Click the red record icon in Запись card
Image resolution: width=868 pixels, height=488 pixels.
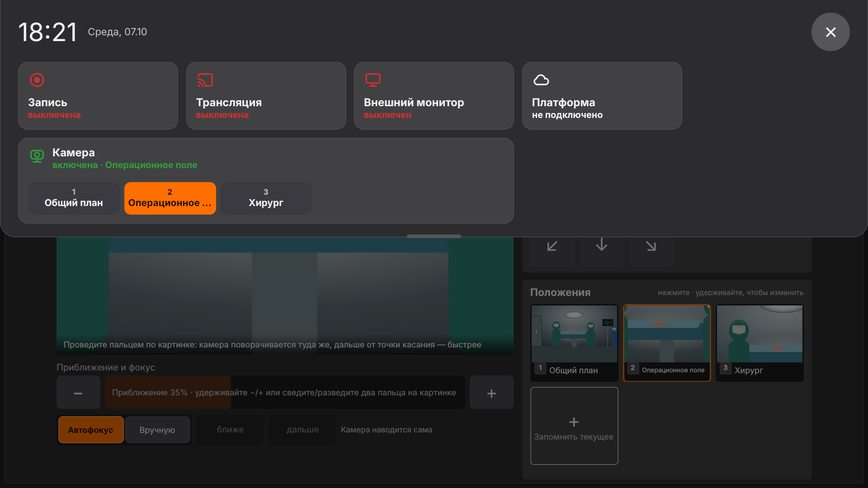coord(37,80)
